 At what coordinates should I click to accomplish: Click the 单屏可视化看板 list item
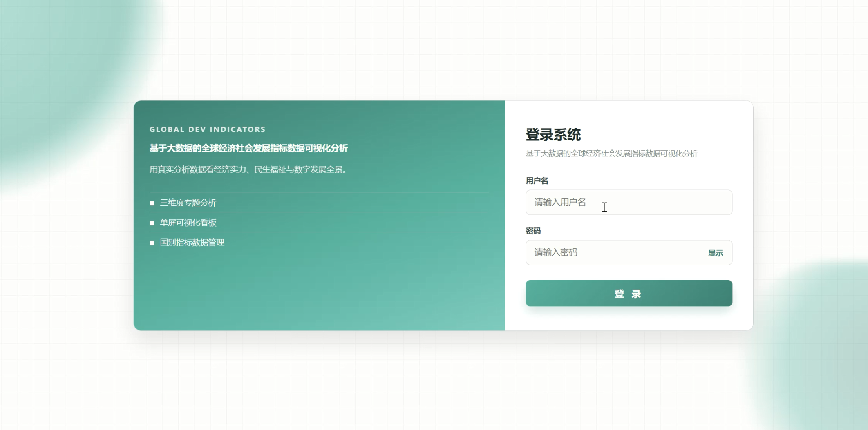point(319,223)
